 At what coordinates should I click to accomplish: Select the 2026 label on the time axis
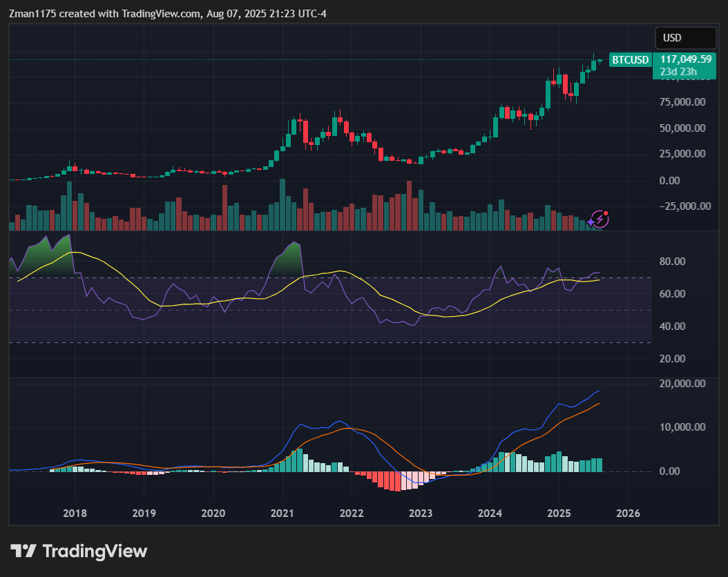[628, 514]
